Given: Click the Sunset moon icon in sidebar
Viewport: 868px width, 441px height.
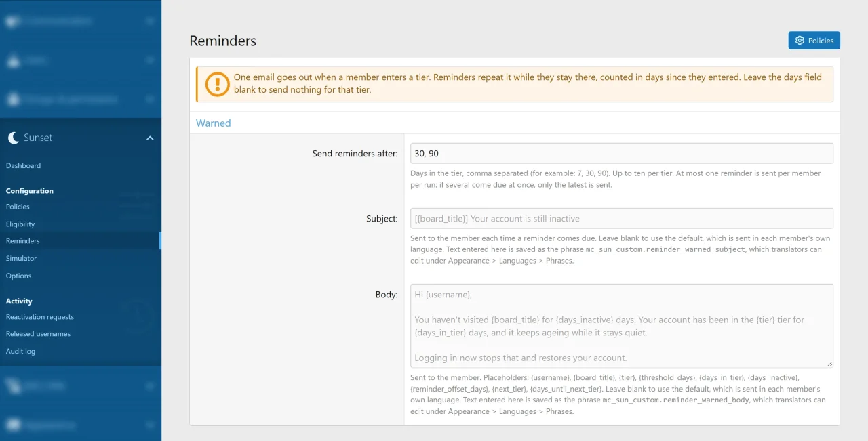Looking at the screenshot, I should tap(14, 138).
